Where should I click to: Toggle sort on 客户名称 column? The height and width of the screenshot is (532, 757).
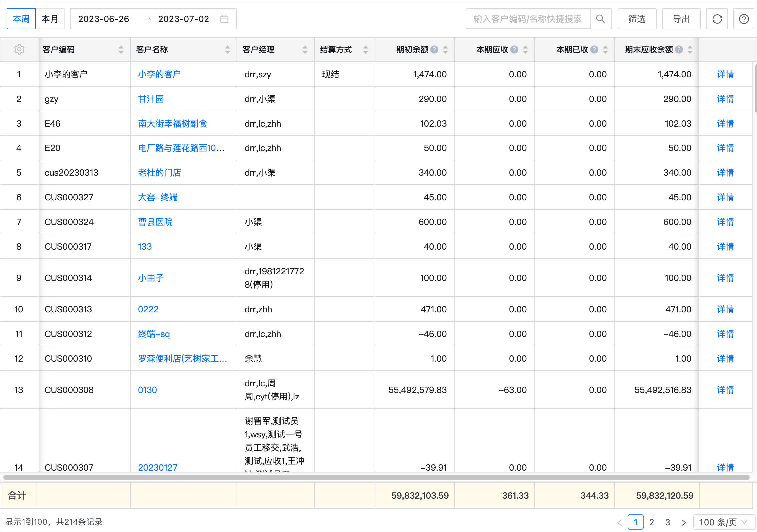click(x=228, y=49)
